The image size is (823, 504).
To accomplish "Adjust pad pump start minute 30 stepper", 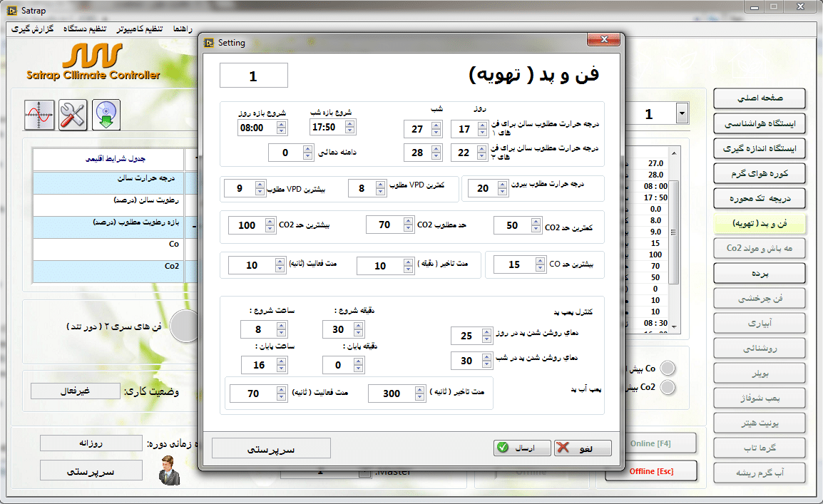I will [x=358, y=329].
